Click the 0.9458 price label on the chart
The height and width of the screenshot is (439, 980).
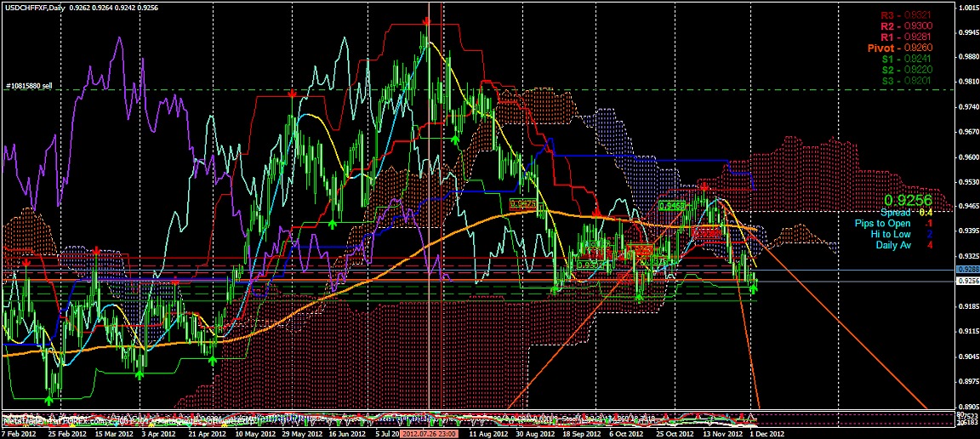point(673,205)
